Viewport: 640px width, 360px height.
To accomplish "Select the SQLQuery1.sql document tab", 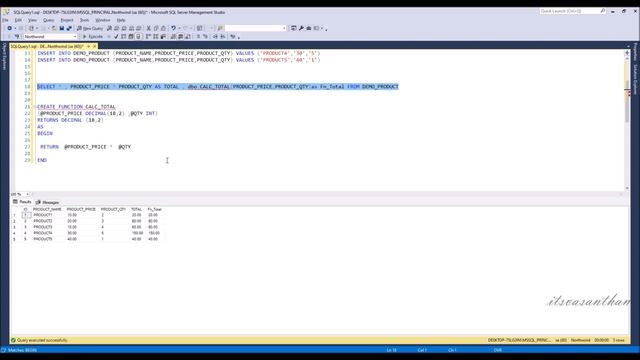I will click(x=47, y=47).
